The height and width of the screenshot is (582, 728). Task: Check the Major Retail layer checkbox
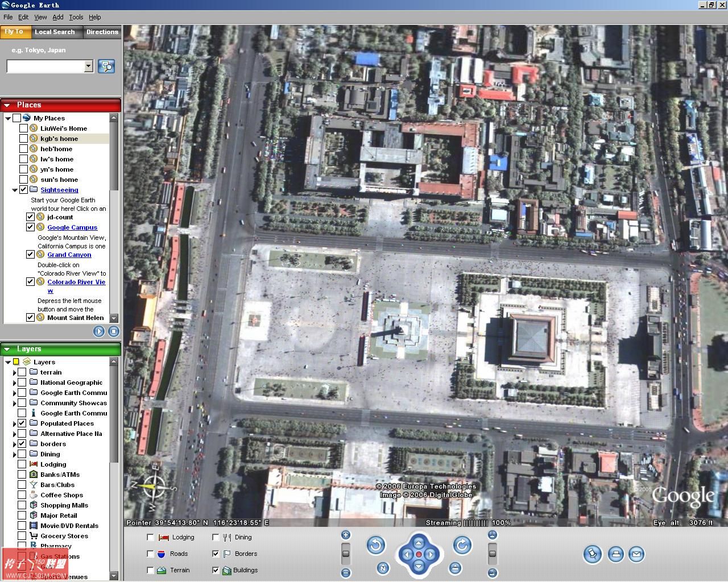[x=22, y=516]
